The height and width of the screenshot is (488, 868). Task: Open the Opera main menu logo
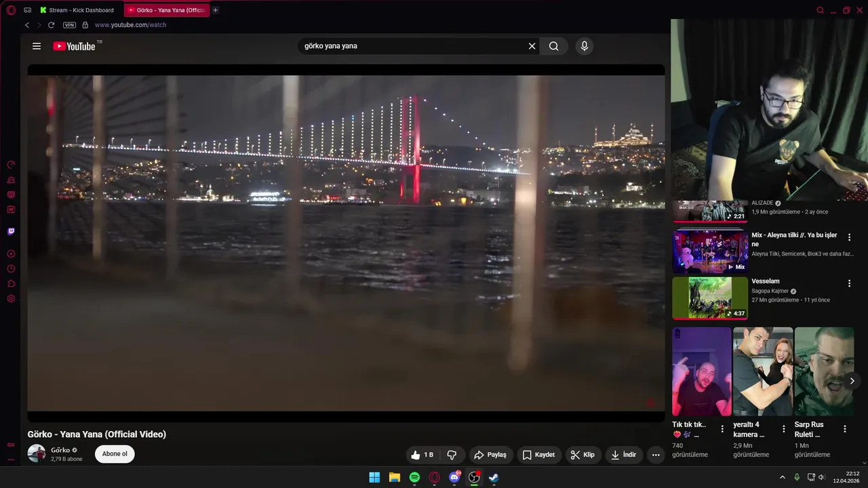[x=11, y=10]
